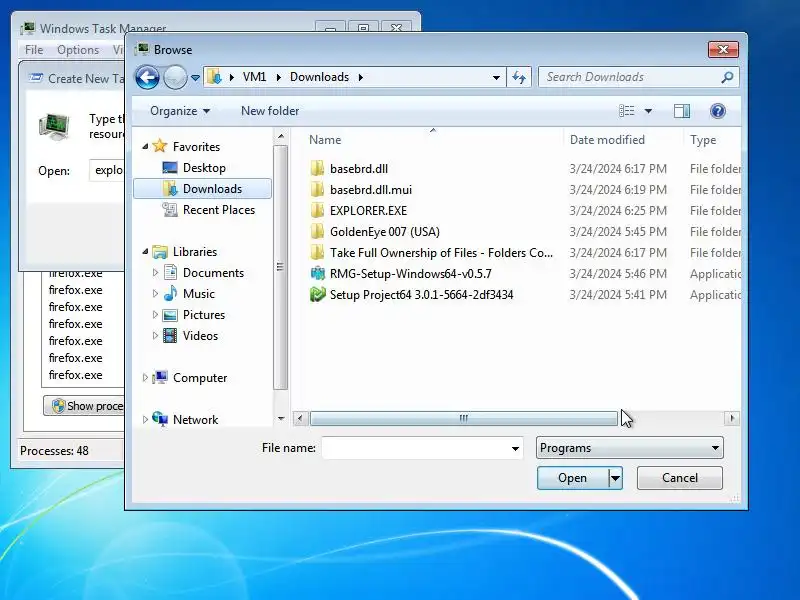Close the Browse dialog with red X

(723, 49)
